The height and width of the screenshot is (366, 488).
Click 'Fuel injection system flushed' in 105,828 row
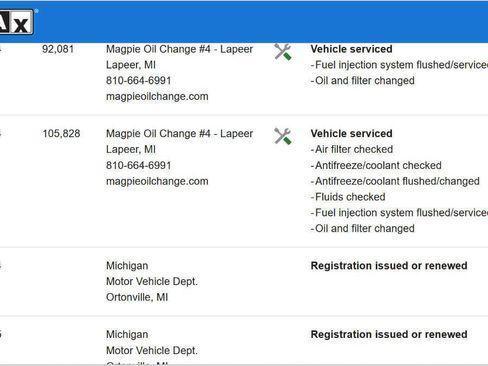click(399, 212)
